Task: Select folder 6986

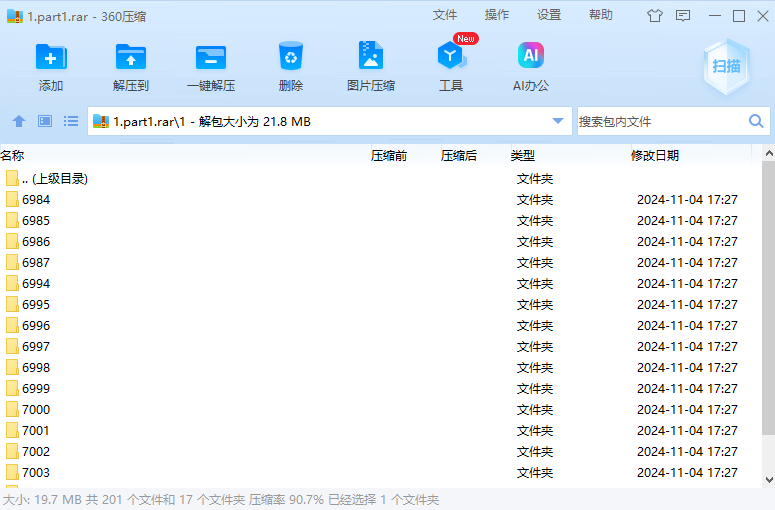Action: [x=381, y=241]
